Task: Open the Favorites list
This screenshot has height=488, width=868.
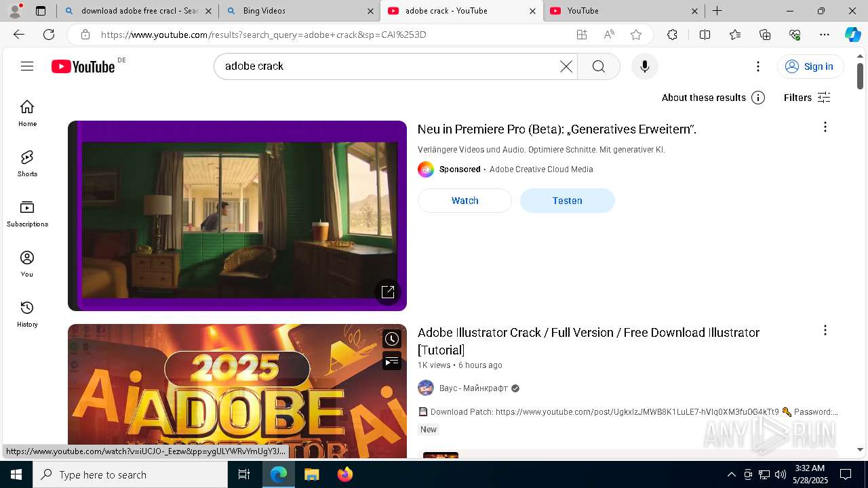Action: [x=735, y=35]
